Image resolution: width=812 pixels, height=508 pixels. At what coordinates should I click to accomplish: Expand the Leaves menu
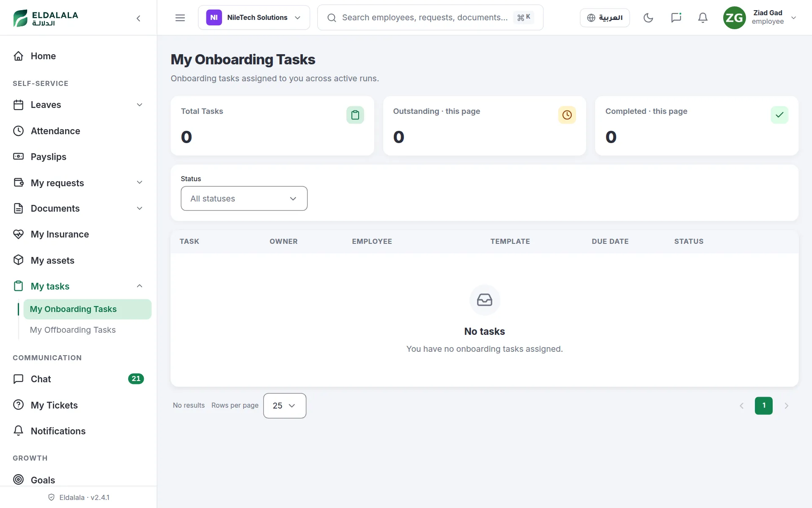coord(78,105)
